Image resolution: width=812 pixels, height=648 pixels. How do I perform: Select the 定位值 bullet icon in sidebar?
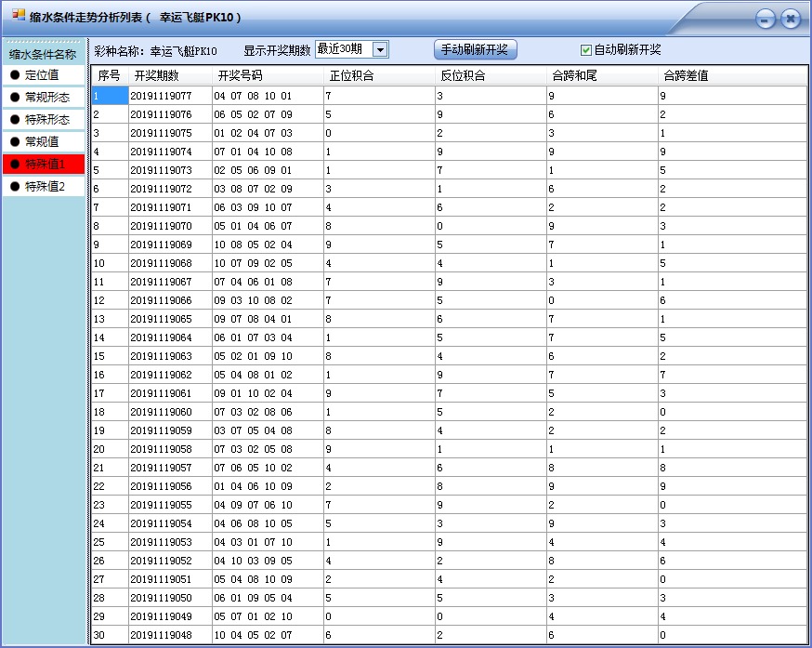point(14,74)
